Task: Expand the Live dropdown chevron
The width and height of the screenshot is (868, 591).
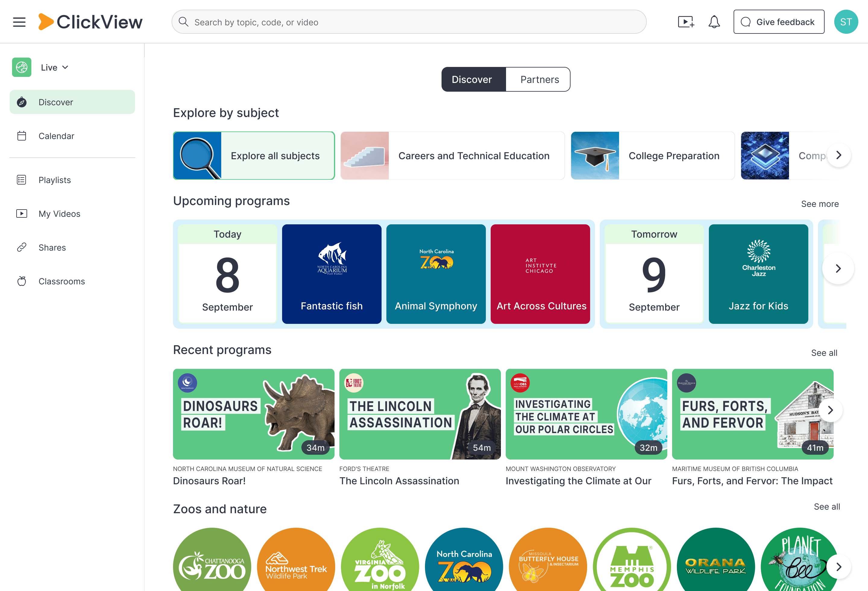Action: point(65,67)
